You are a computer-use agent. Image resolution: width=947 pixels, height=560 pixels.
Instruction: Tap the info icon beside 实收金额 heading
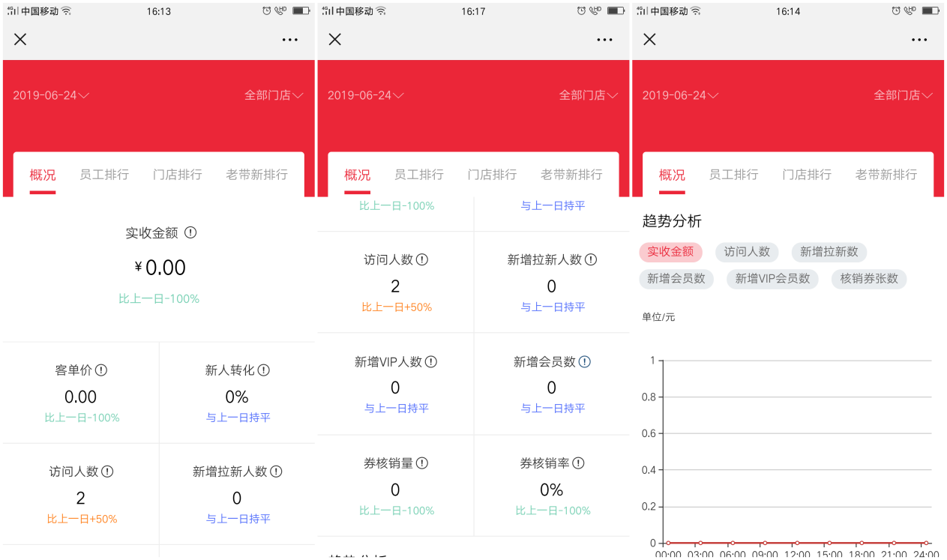190,232
